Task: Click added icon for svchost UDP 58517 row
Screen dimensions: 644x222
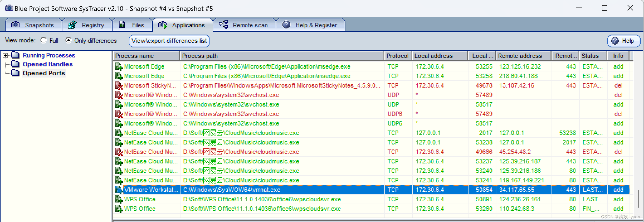Action: click(x=119, y=105)
